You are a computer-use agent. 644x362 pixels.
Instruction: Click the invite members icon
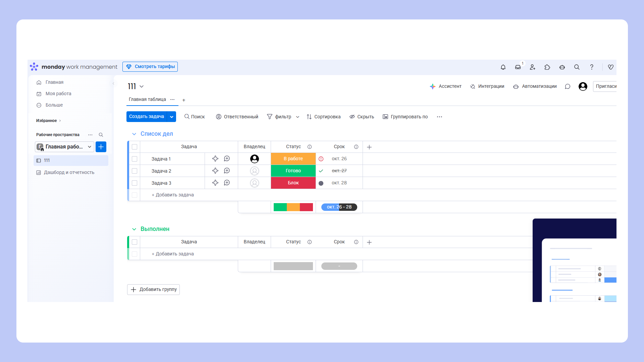click(x=533, y=67)
